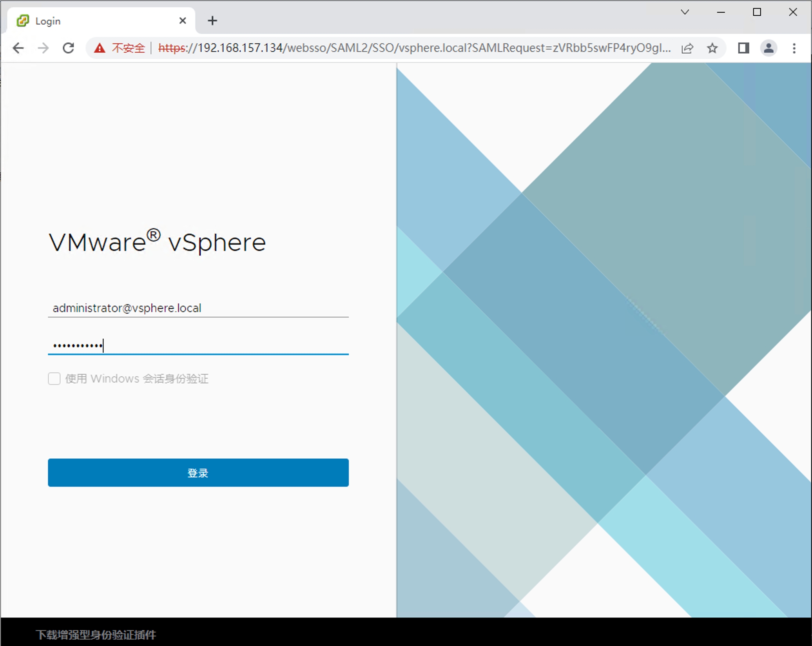Close the Login tab
The height and width of the screenshot is (646, 812).
(183, 21)
